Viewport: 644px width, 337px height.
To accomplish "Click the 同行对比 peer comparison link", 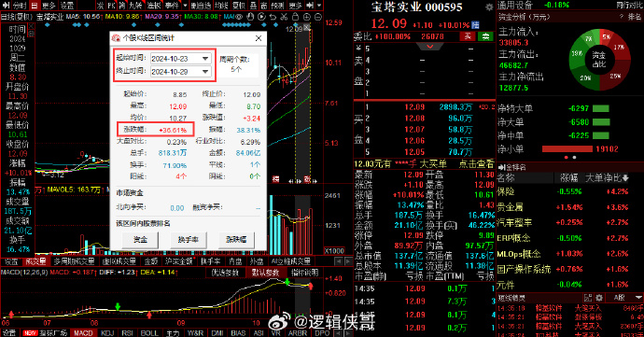I will coord(630,6).
